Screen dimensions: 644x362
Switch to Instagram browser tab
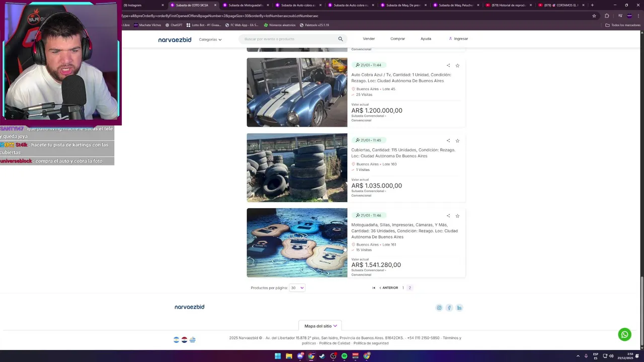pyautogui.click(x=143, y=5)
